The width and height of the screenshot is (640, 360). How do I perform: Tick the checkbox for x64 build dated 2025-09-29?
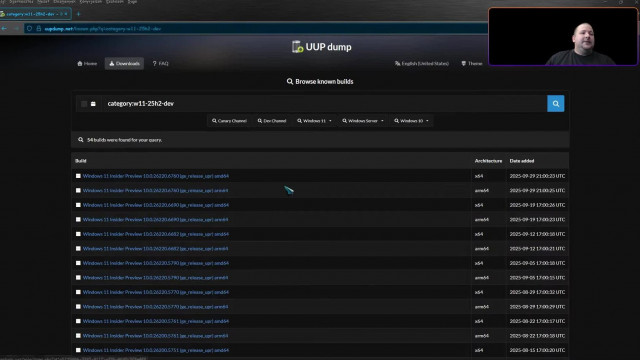point(78,176)
